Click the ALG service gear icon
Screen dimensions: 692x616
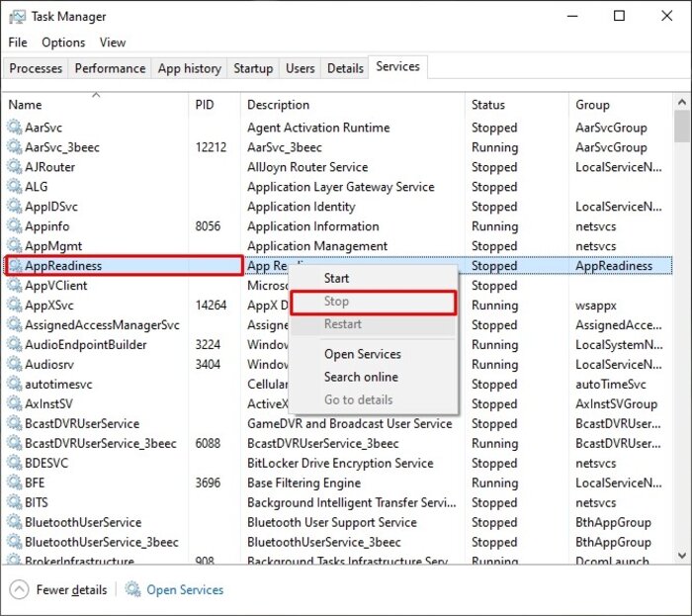[15, 187]
